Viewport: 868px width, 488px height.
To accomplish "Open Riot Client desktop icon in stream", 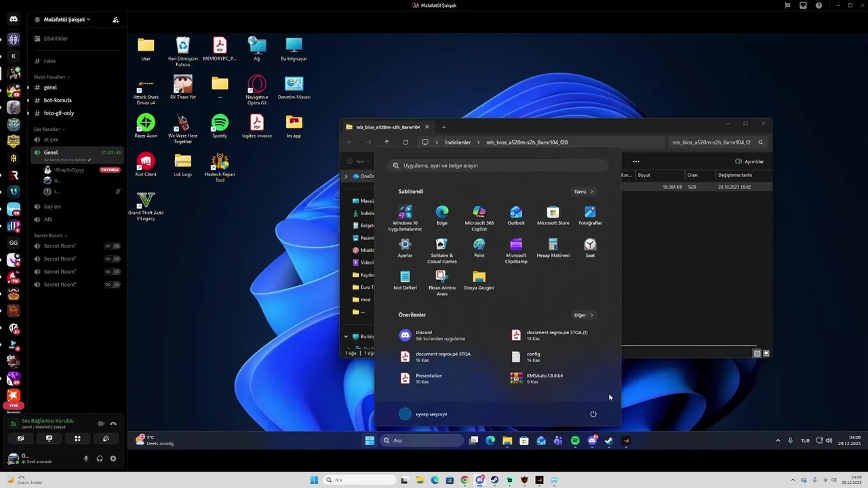I will point(145,165).
